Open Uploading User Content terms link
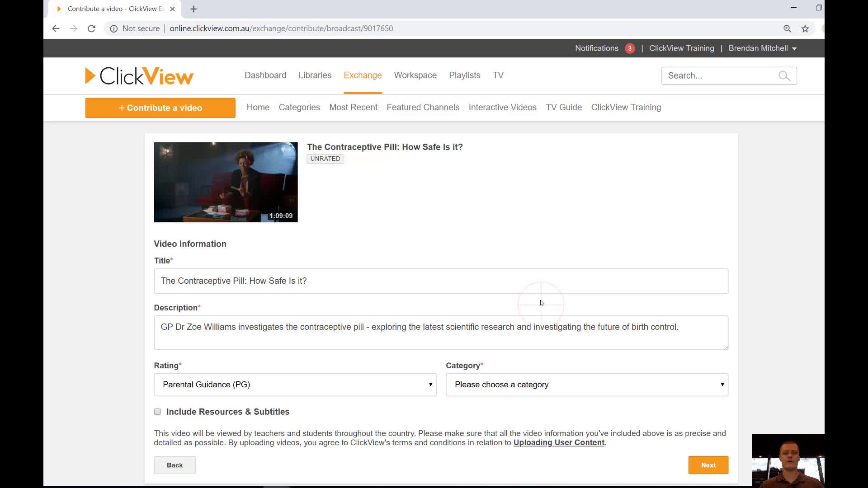Image resolution: width=868 pixels, height=488 pixels. [x=559, y=443]
